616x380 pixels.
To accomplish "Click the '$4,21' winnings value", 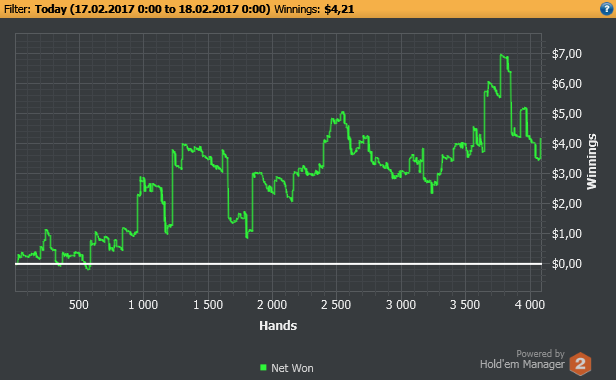I will [339, 9].
